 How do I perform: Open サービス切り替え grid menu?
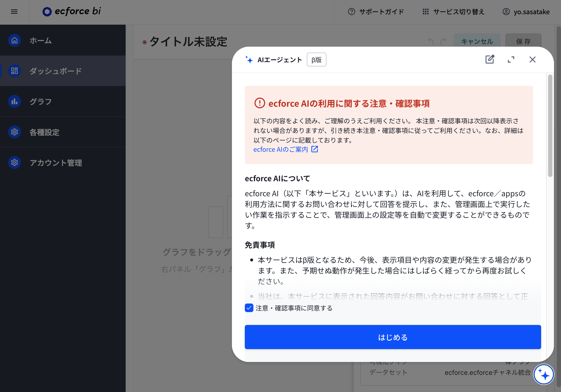click(453, 12)
